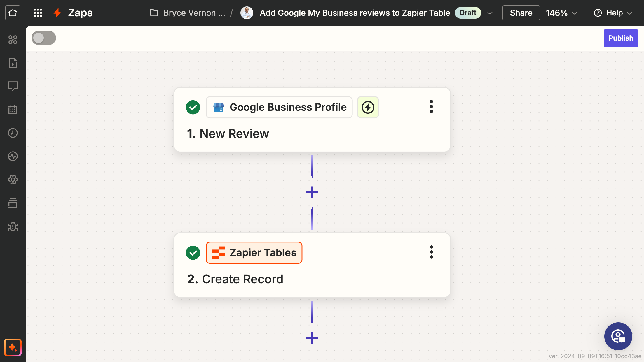This screenshot has height=362, width=644.
Task: Click the help circle icon in top right
Action: 598,12
